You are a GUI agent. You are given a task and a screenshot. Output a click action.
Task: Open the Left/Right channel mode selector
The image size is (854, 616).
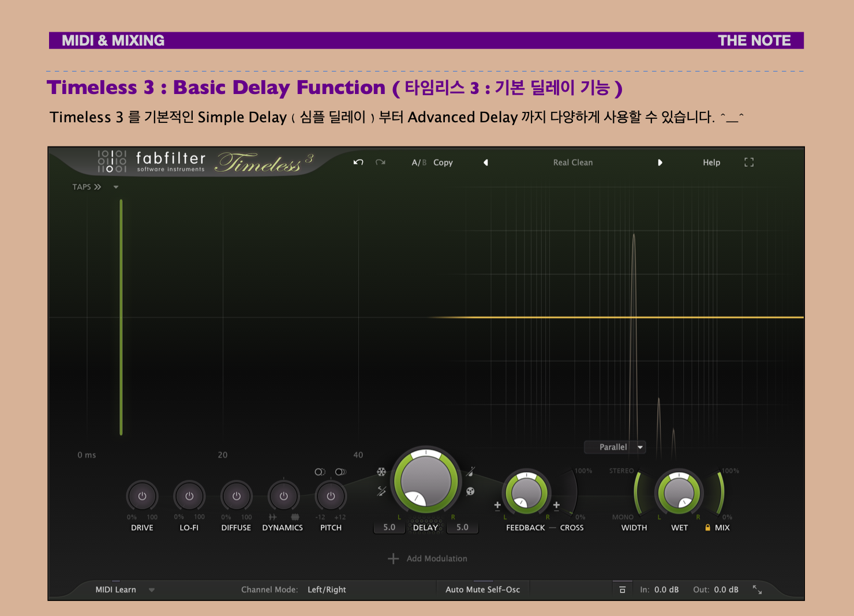tap(327, 589)
